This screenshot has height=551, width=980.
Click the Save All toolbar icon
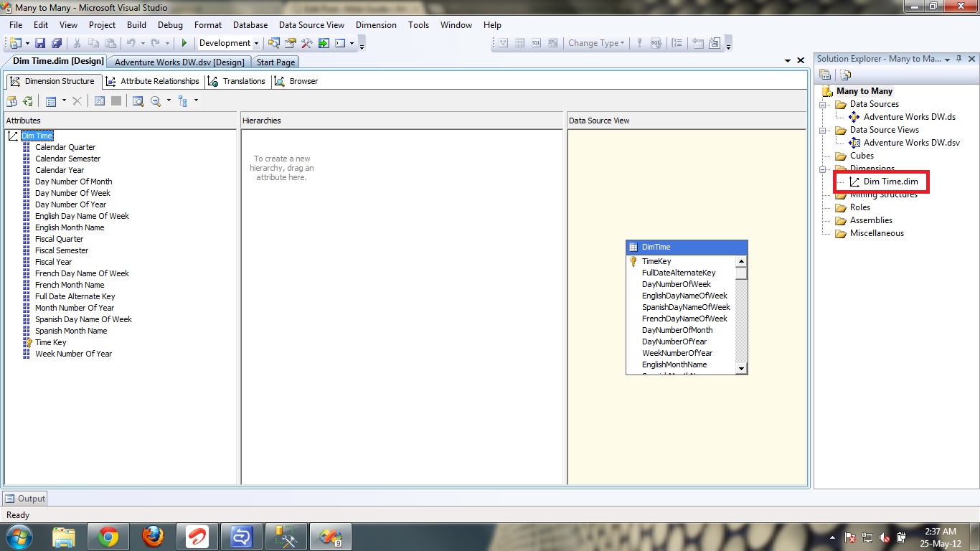point(57,44)
